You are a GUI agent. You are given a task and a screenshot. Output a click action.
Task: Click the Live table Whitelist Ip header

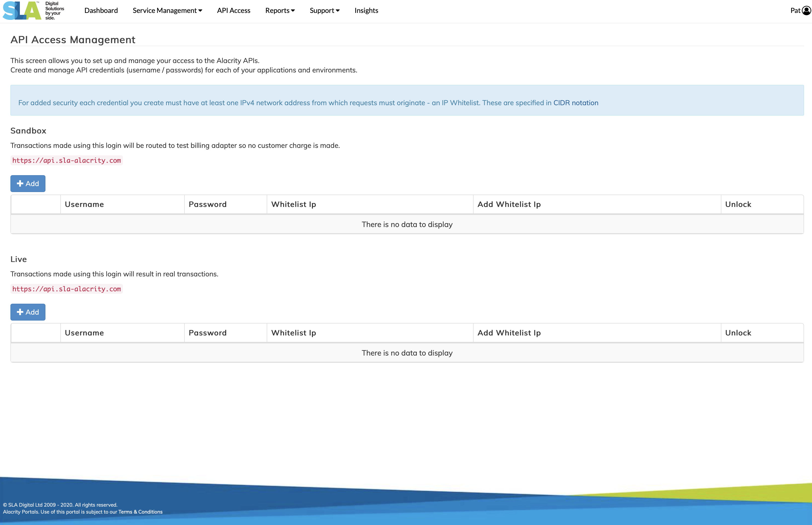[x=294, y=333]
